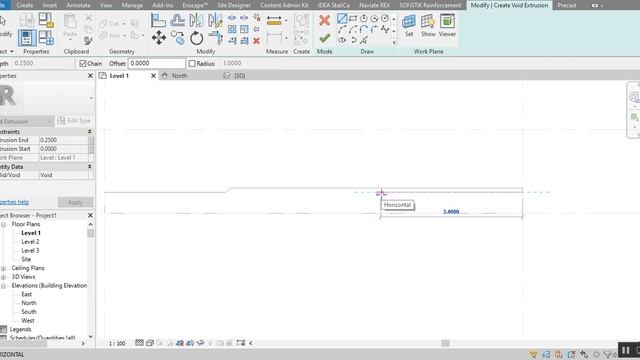Click the Extrusion Start value field

63,149
